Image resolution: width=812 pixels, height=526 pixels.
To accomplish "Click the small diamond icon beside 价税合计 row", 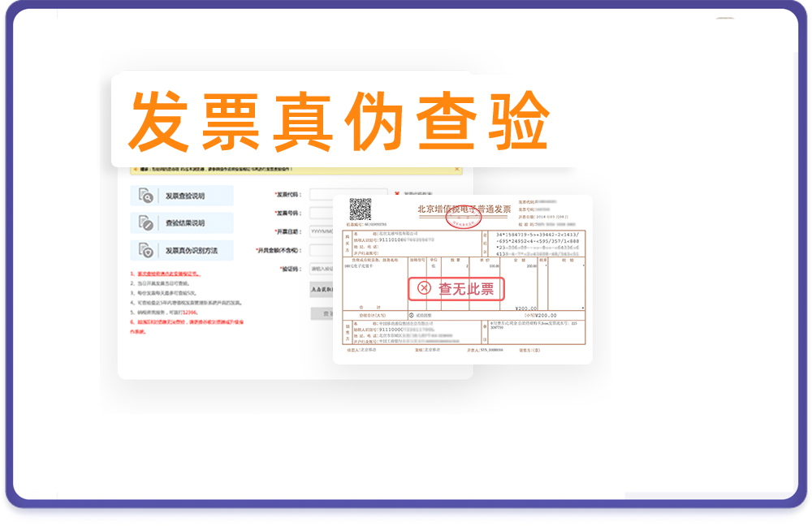I will [x=412, y=314].
